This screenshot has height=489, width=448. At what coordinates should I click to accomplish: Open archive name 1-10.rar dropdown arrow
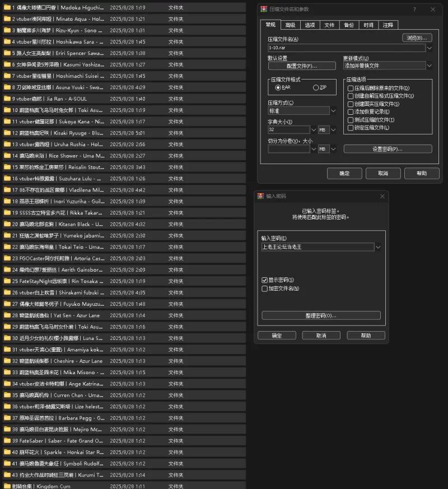coord(430,48)
